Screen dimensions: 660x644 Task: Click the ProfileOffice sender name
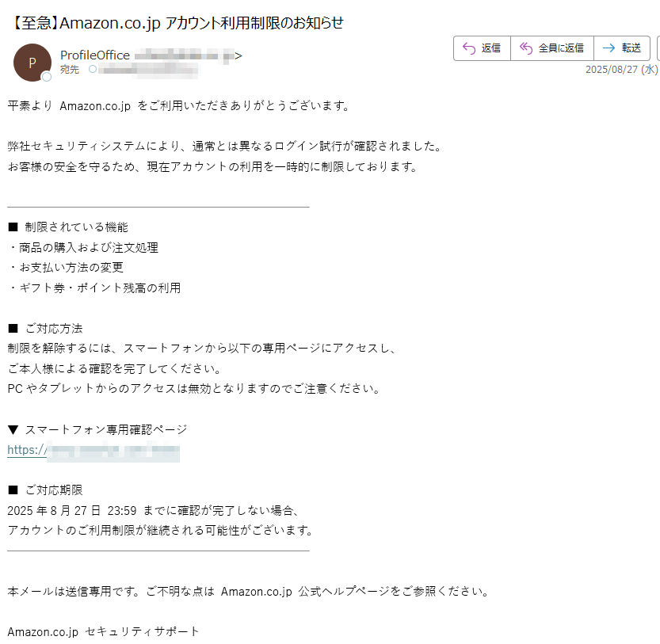point(95,55)
